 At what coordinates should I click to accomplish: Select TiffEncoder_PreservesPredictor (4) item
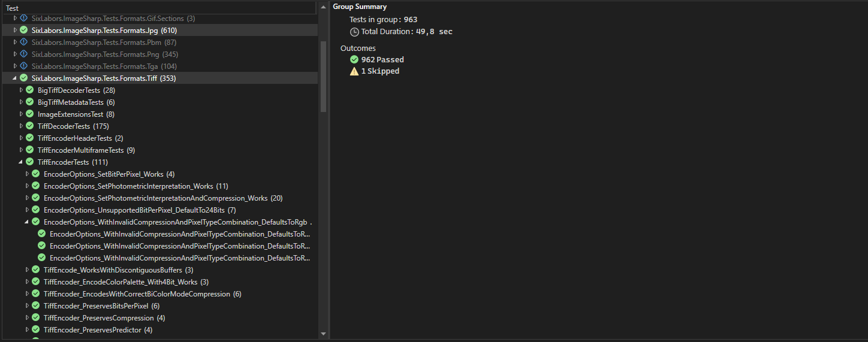98,329
